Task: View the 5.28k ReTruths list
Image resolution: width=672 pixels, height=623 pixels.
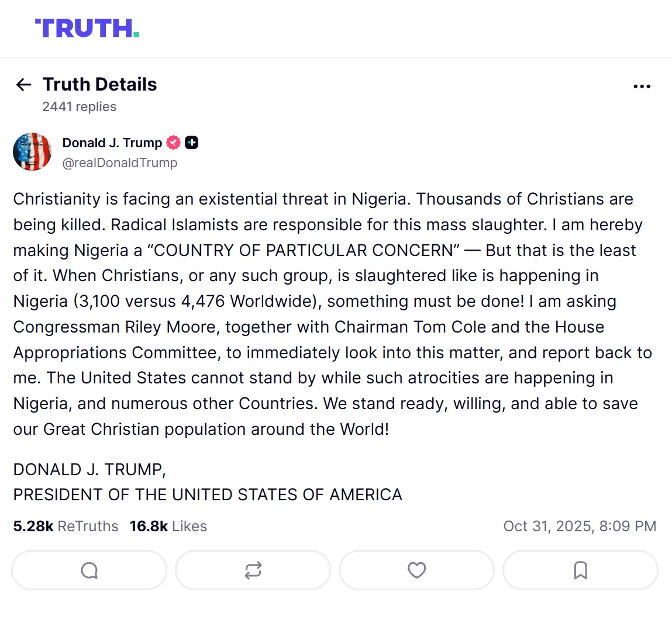Action: pos(66,526)
